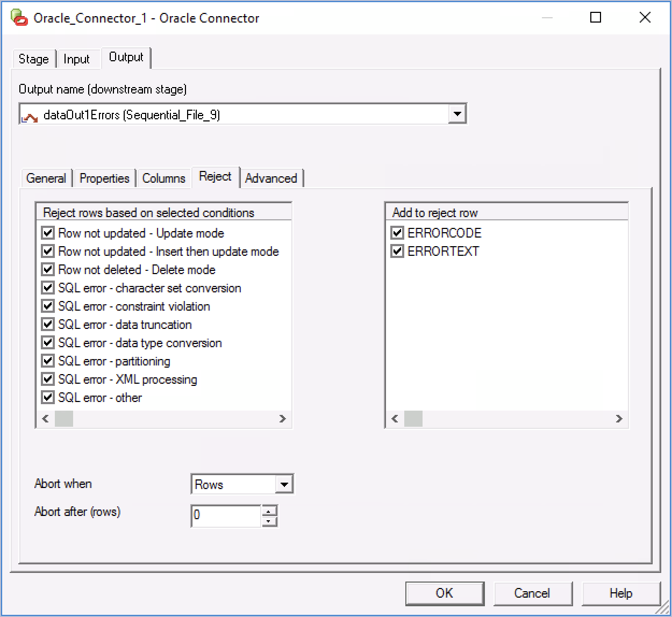Toggle SQL error - constraint violation checkbox
Viewport: 672px width, 617px height.
coord(48,306)
